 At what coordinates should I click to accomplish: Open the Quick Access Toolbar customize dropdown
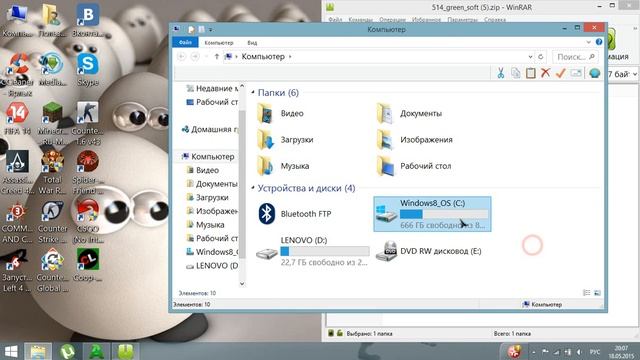click(x=211, y=29)
